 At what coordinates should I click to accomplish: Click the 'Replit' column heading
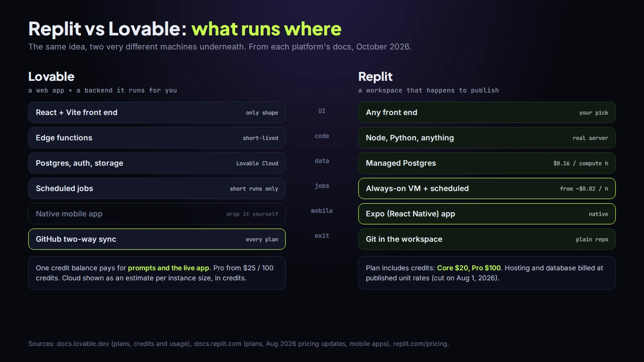(376, 77)
